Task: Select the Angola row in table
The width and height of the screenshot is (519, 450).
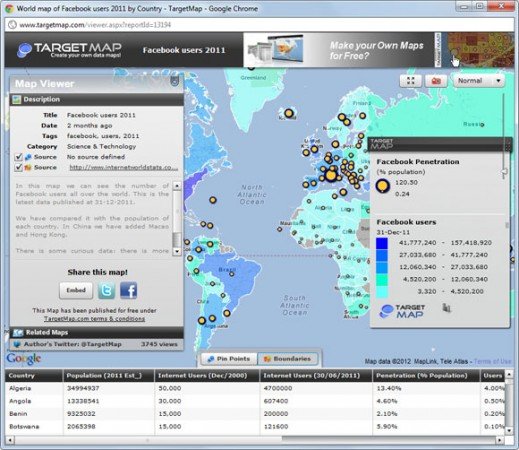Action: (x=255, y=401)
